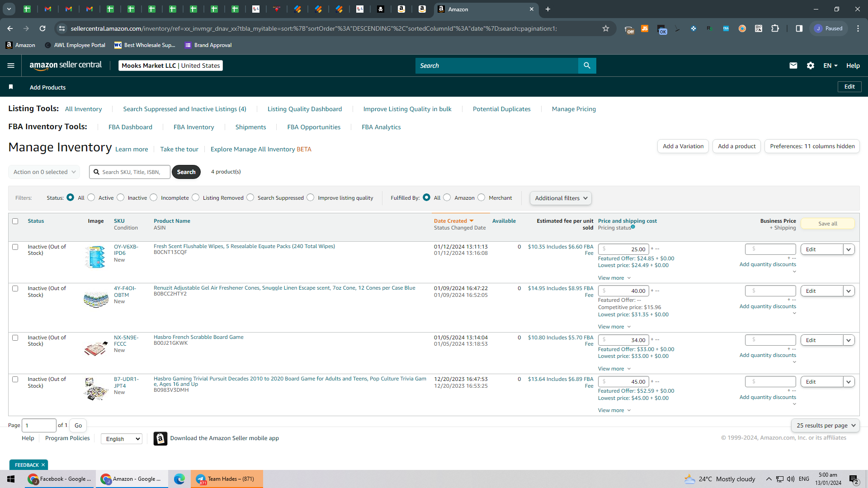Reload the page with the refresh icon

[42, 28]
